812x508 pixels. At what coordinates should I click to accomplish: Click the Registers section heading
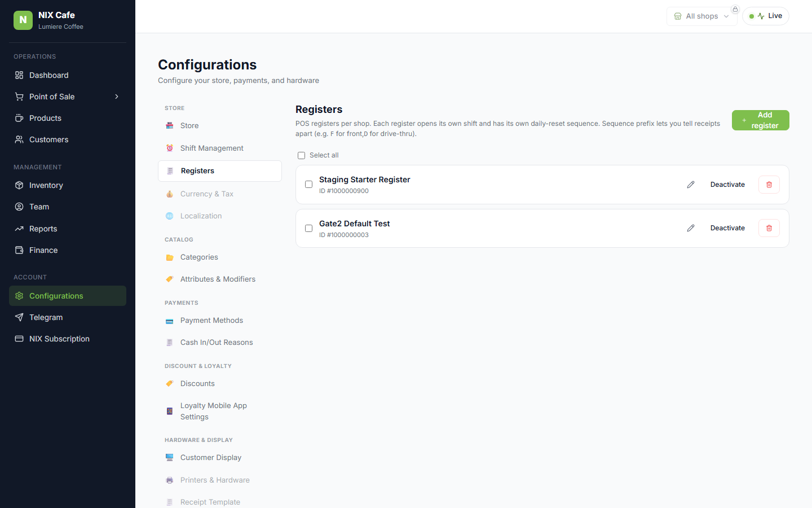319,110
